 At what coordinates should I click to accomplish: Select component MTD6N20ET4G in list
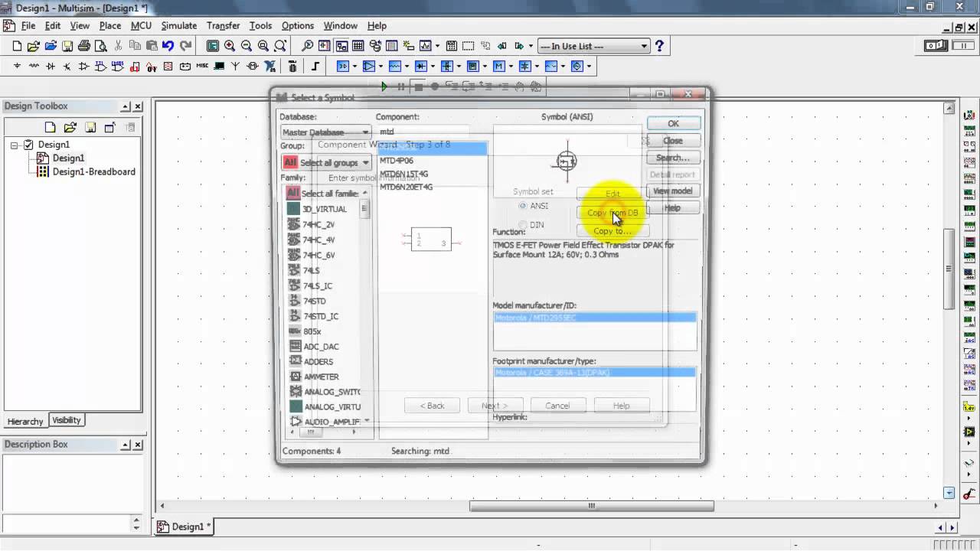407,187
